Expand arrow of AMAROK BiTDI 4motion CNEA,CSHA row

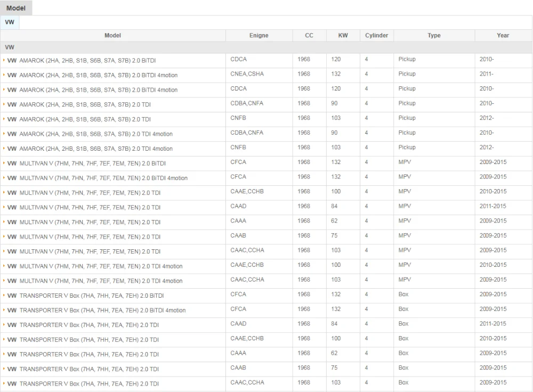coord(4,75)
